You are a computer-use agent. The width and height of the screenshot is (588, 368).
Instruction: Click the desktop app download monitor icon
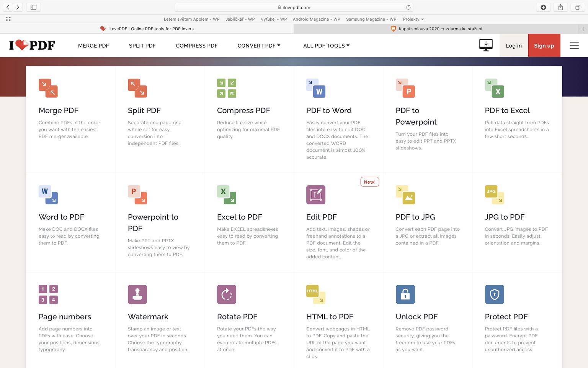point(486,45)
